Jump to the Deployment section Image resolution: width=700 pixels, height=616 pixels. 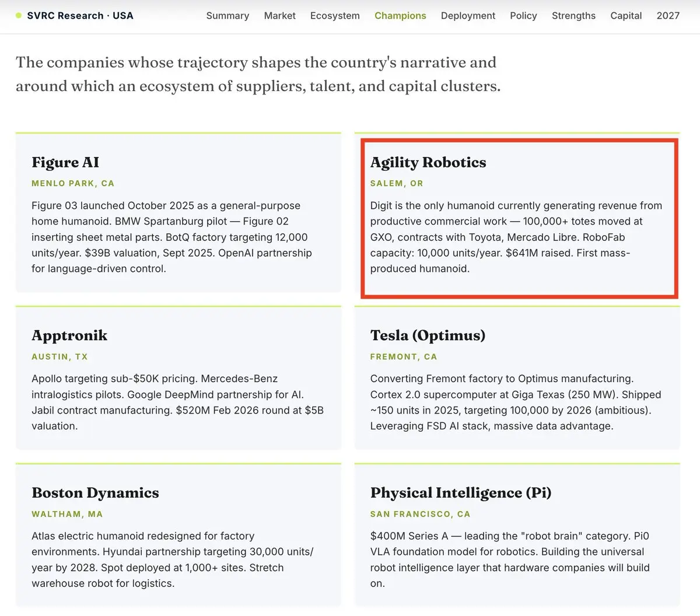468,16
